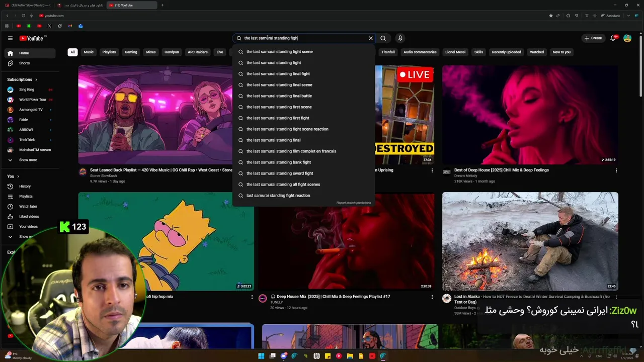
Task: Click Report search predictions link
Action: pos(354,203)
